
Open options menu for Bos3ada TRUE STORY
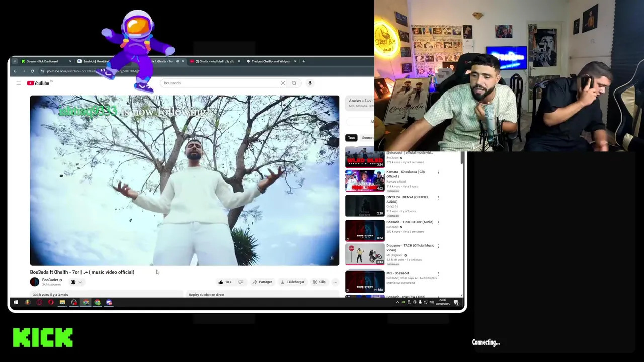(438, 222)
